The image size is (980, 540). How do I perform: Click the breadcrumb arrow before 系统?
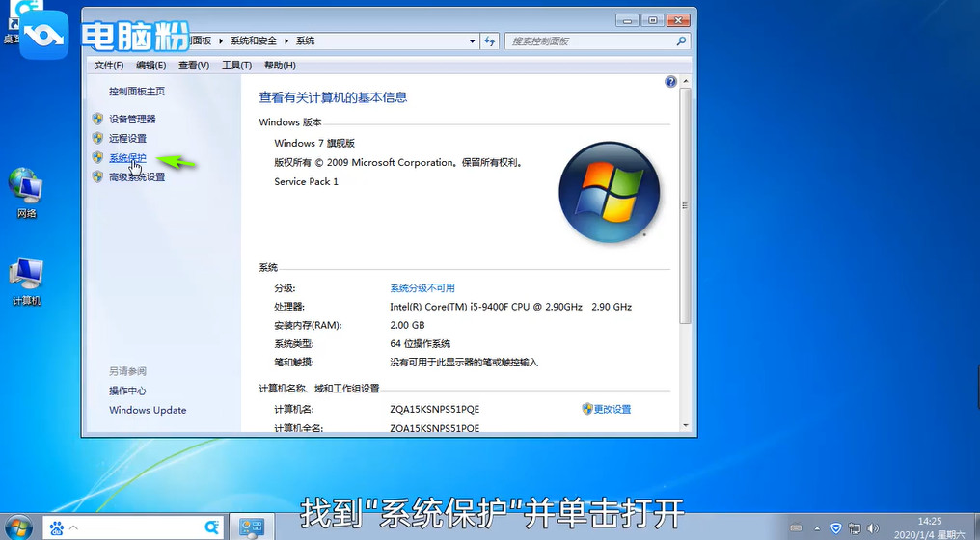286,41
